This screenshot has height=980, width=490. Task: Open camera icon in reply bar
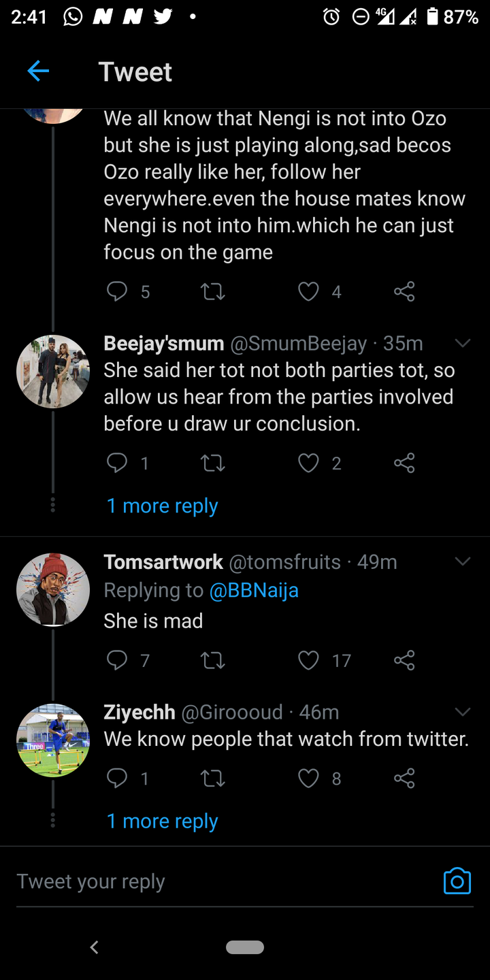457,881
